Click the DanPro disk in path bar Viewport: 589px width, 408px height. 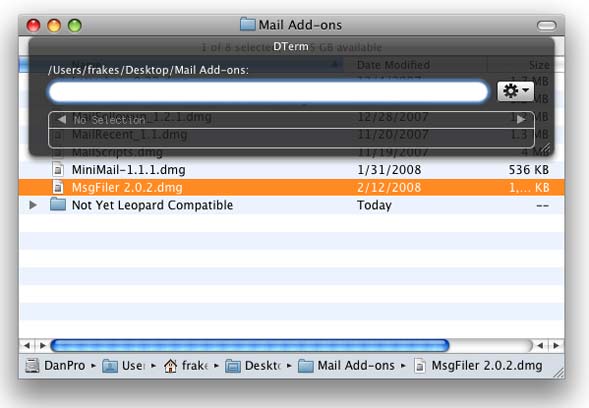coord(55,366)
